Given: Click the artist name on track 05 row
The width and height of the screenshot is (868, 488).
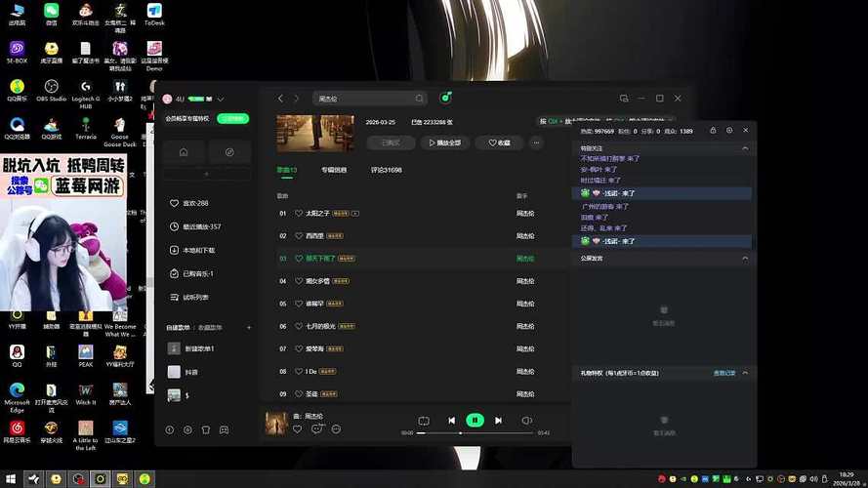Looking at the screenshot, I should point(525,304).
